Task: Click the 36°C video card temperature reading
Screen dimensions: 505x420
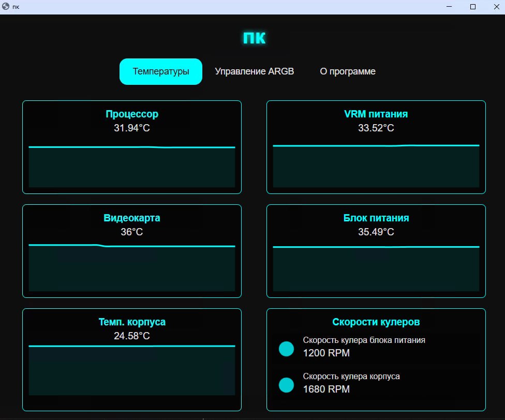Action: click(132, 232)
